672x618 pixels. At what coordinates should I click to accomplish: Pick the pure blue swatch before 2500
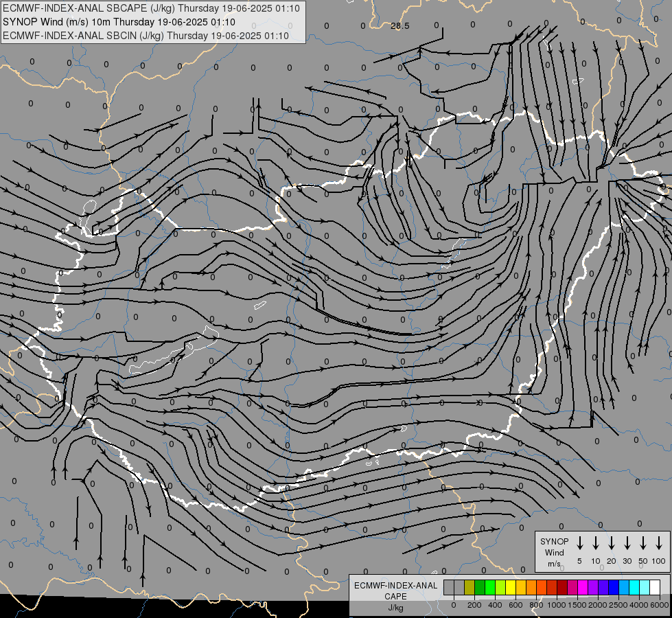(x=614, y=587)
